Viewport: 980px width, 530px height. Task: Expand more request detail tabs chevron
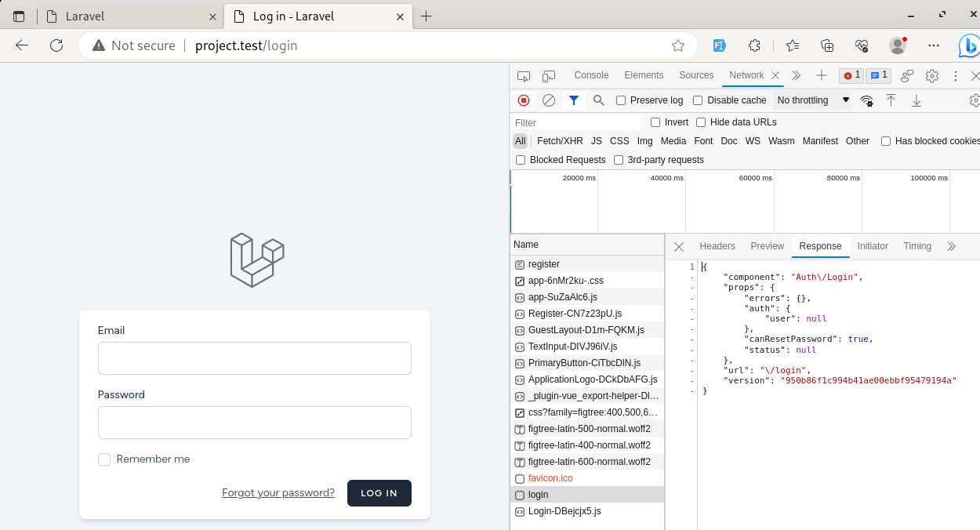[951, 246]
